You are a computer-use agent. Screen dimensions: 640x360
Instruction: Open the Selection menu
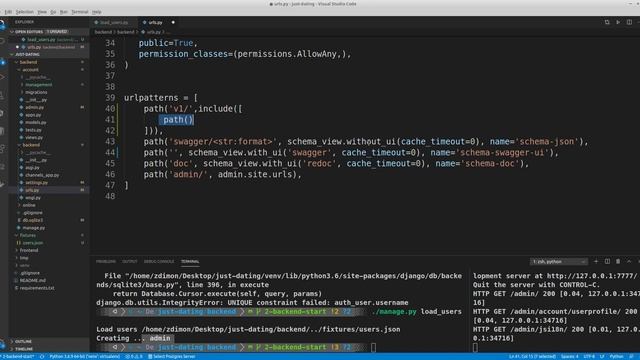tap(24, 12)
